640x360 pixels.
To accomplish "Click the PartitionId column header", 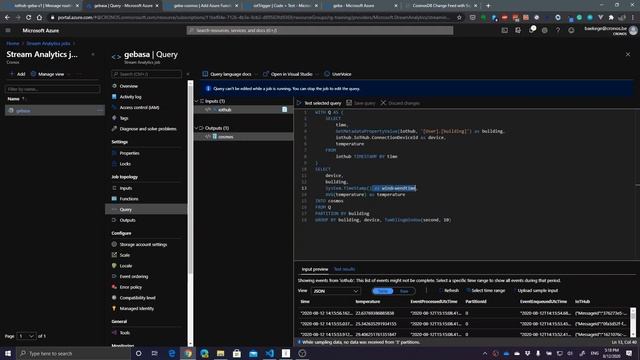I will (x=476, y=302).
